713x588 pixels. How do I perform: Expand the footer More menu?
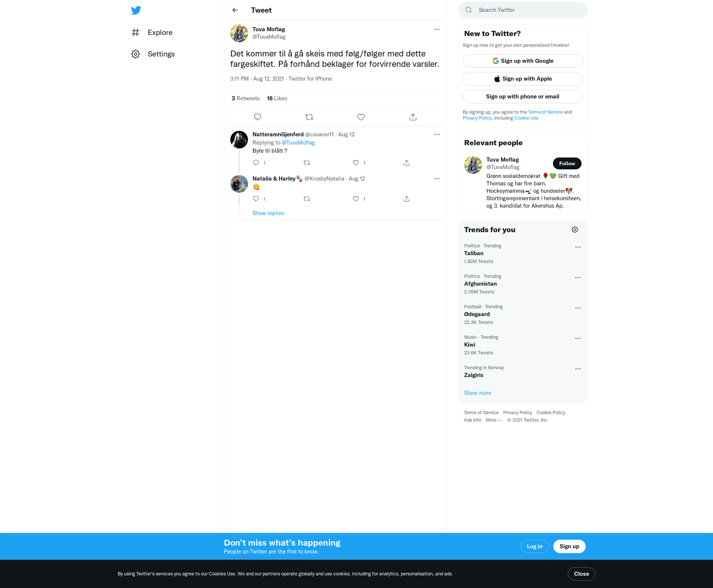tap(494, 420)
